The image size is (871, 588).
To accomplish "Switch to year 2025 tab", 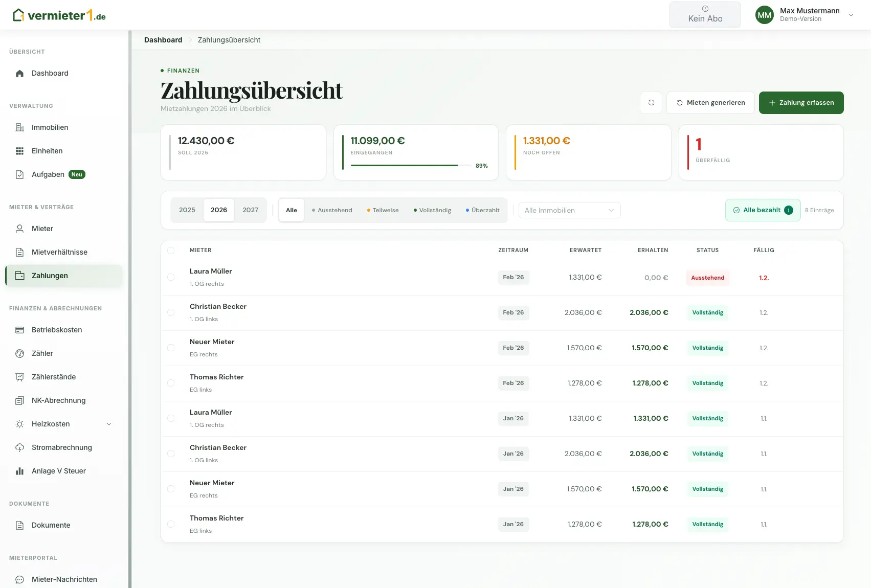I will (x=187, y=210).
